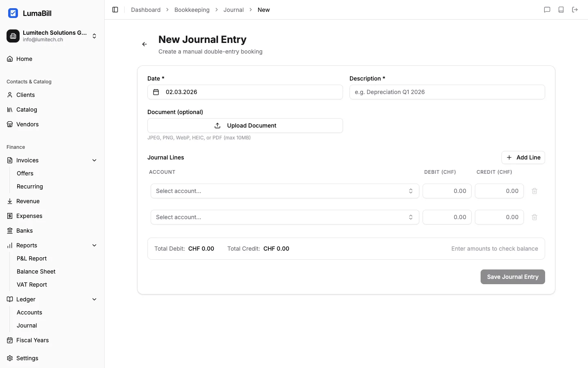Navigate to Bookkeeping in the breadcrumb

(x=192, y=9)
